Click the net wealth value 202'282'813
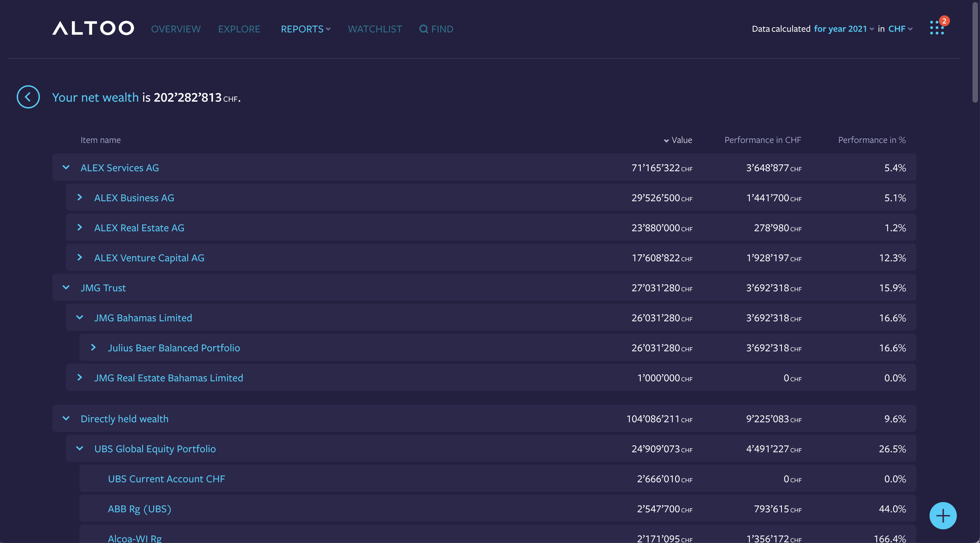This screenshot has height=543, width=980. coord(188,98)
